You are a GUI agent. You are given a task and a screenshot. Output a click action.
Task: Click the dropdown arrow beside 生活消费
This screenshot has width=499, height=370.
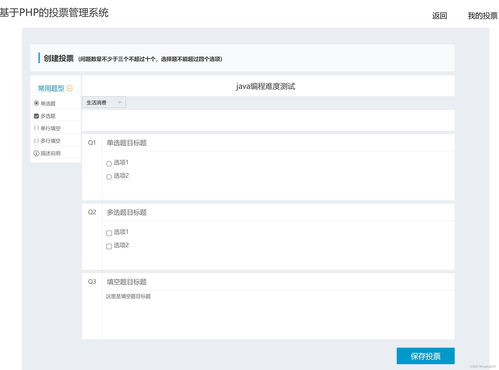(x=120, y=102)
